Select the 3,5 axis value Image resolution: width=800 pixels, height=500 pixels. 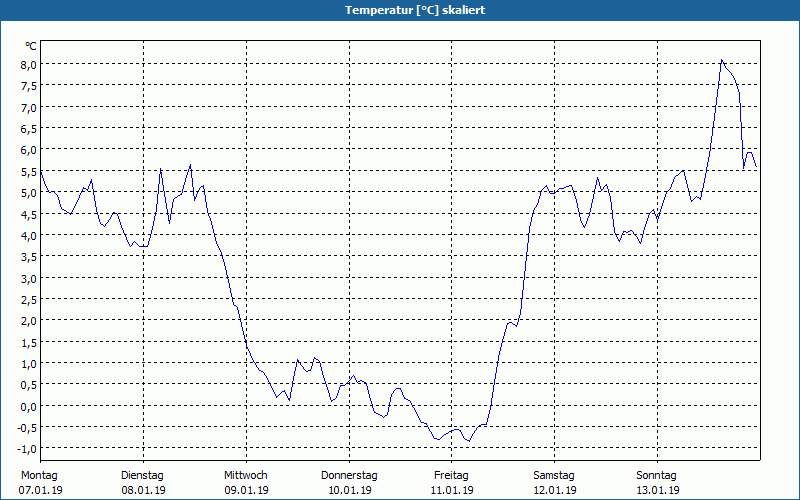point(29,257)
